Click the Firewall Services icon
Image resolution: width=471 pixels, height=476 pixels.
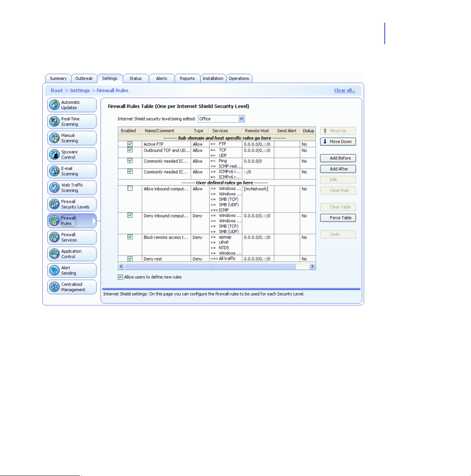[x=55, y=237]
